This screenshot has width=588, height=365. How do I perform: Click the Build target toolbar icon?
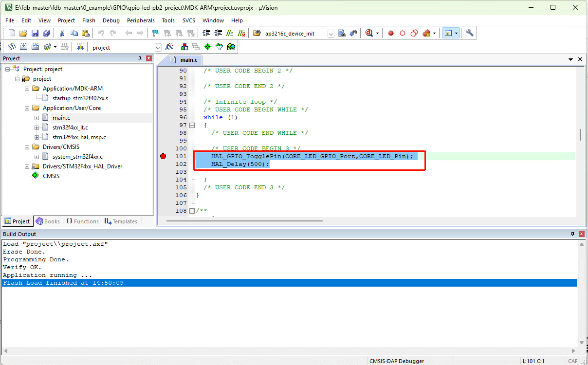(23, 47)
